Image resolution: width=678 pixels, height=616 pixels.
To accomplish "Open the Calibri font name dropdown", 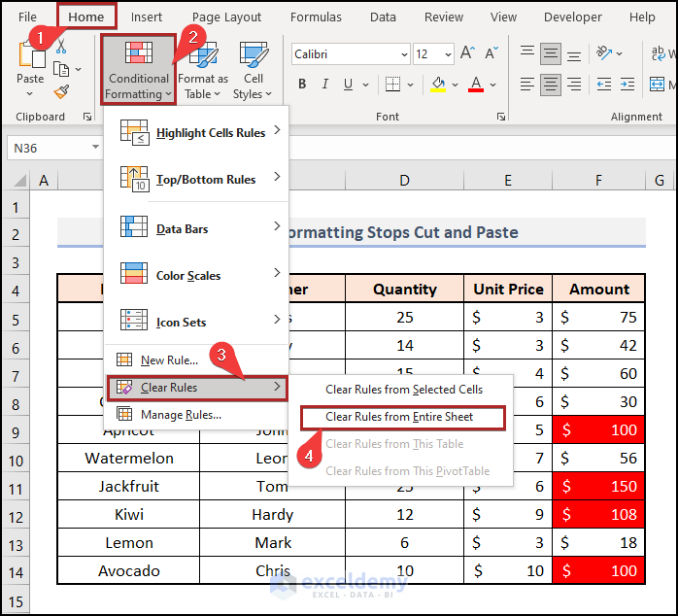I will (404, 54).
